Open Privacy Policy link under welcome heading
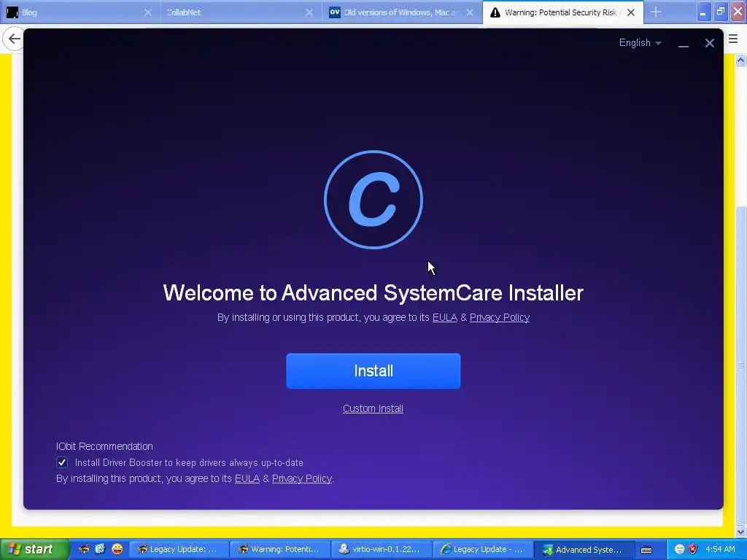747x560 pixels. pyautogui.click(x=499, y=318)
